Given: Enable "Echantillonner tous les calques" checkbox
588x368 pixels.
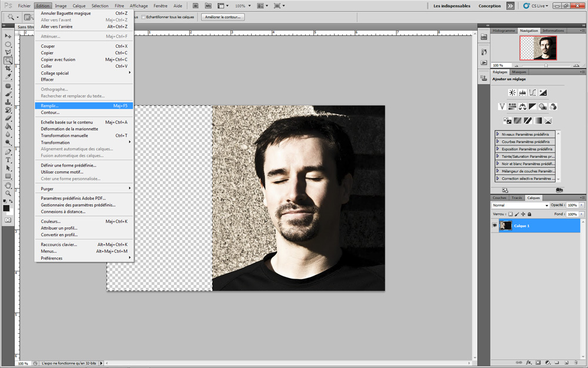Looking at the screenshot, I should [x=143, y=17].
